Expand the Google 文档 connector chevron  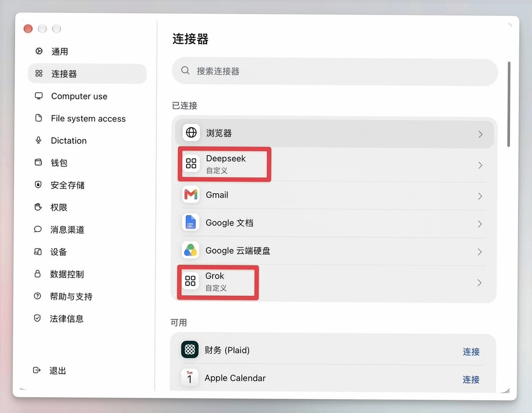coord(480,224)
